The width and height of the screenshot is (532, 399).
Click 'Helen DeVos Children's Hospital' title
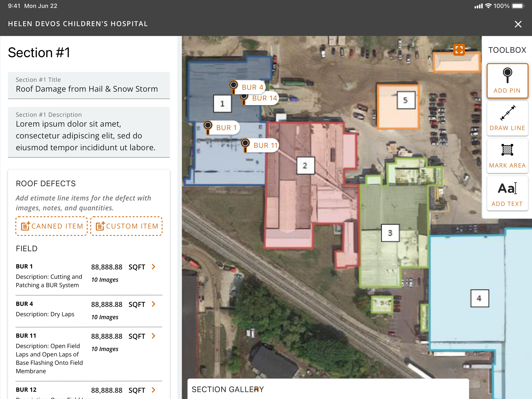[78, 24]
